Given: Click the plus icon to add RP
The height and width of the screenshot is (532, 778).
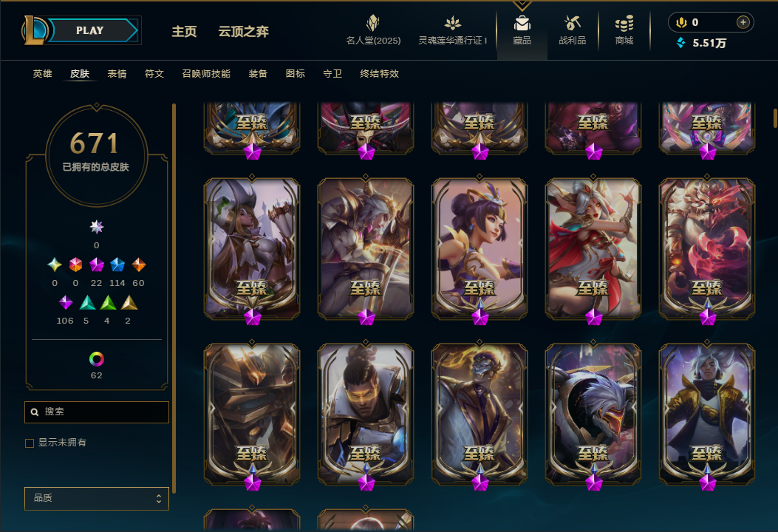Looking at the screenshot, I should pyautogui.click(x=743, y=22).
